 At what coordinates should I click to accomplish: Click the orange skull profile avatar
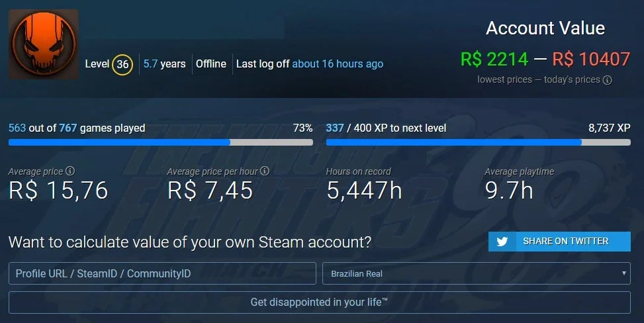point(44,44)
